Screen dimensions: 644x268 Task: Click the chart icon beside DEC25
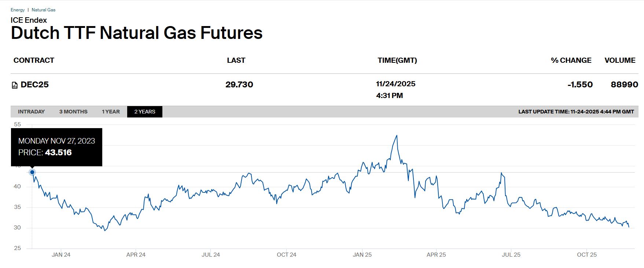(x=15, y=85)
